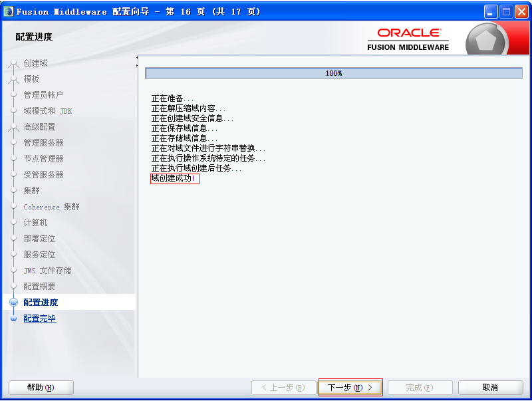532x401 pixels.
Task: Select the 管理服务器 step
Action: point(43,142)
